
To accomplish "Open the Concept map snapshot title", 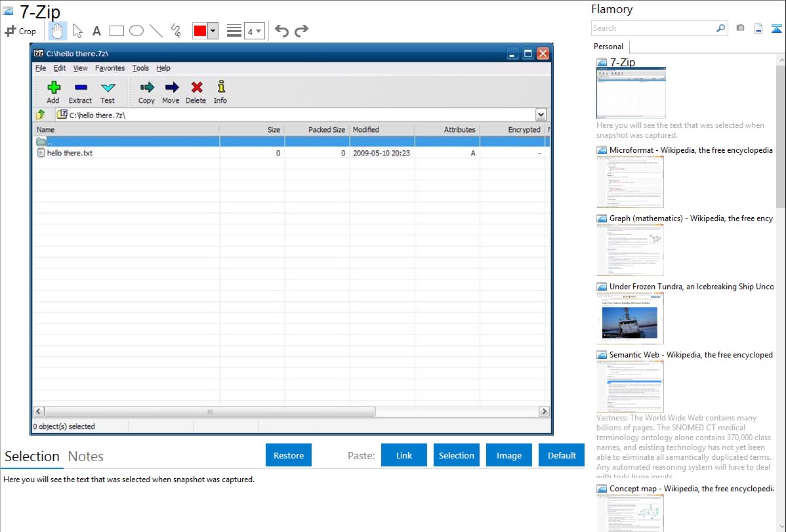I will 692,488.
